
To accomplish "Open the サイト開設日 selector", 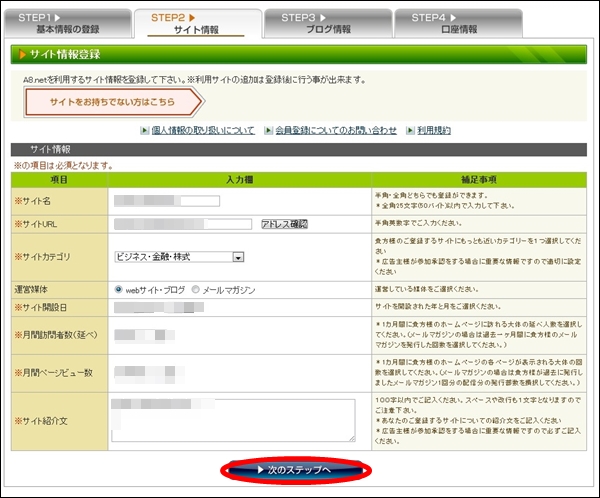I will (x=159, y=307).
